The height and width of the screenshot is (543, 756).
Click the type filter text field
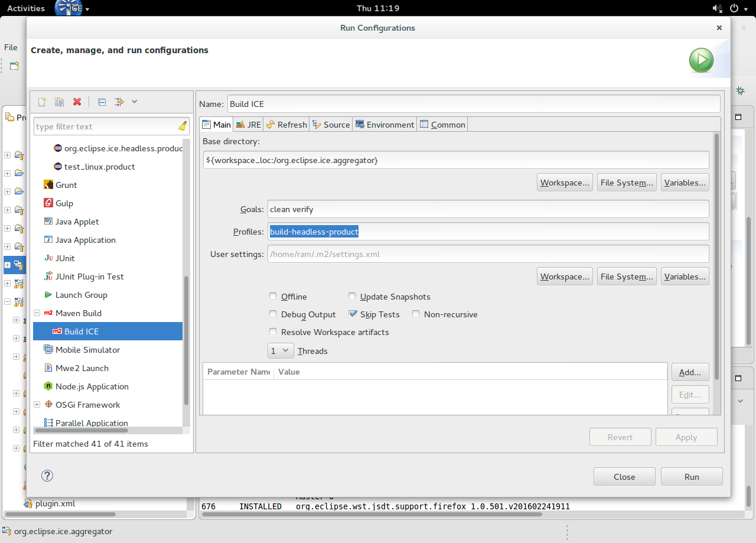(111, 126)
